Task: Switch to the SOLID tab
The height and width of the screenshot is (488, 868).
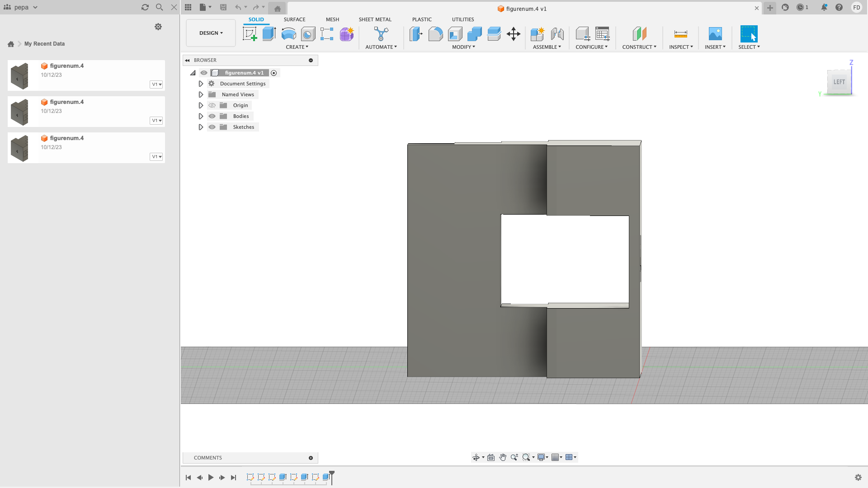Action: [x=256, y=19]
